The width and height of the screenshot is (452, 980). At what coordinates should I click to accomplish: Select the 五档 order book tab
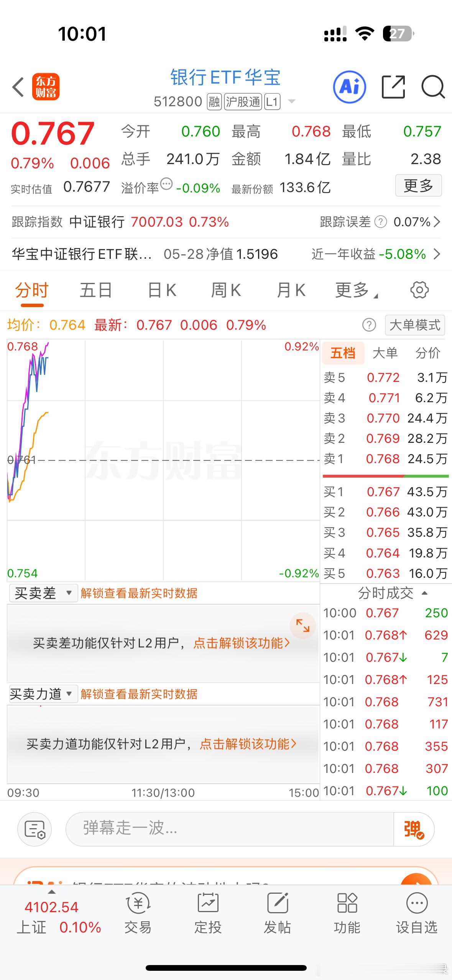pos(343,353)
